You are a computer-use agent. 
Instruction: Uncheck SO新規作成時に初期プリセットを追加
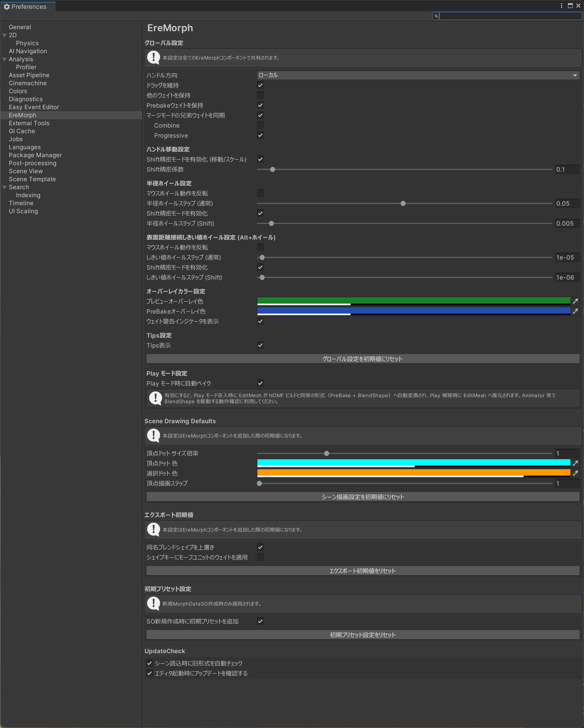pyautogui.click(x=260, y=621)
